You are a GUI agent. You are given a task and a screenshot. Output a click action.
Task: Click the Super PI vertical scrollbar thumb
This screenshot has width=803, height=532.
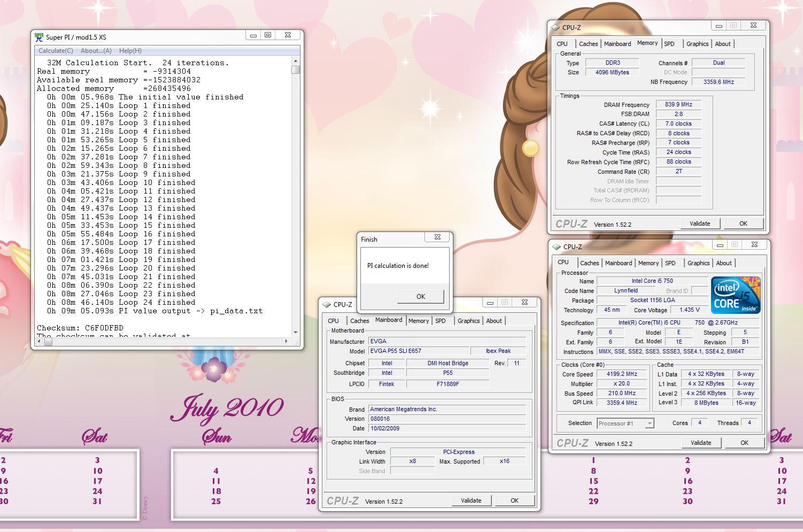coord(296,70)
